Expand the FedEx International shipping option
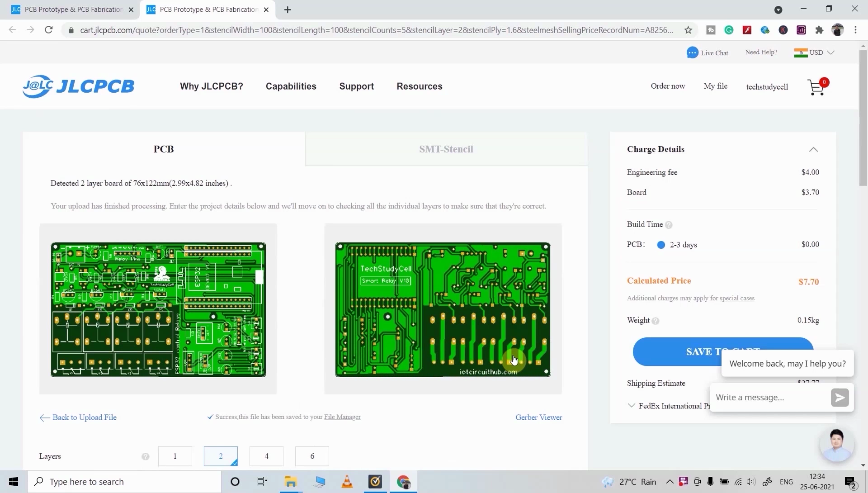 pos(631,405)
